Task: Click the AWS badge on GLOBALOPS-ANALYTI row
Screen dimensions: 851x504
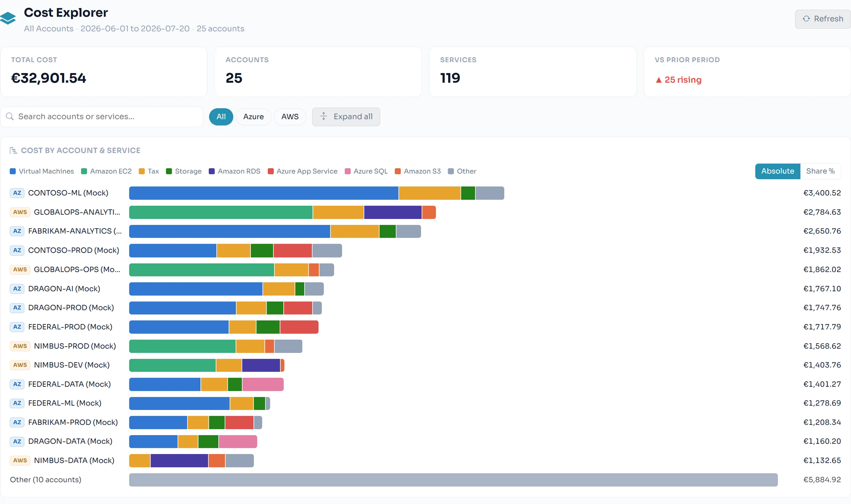Action: click(x=20, y=212)
